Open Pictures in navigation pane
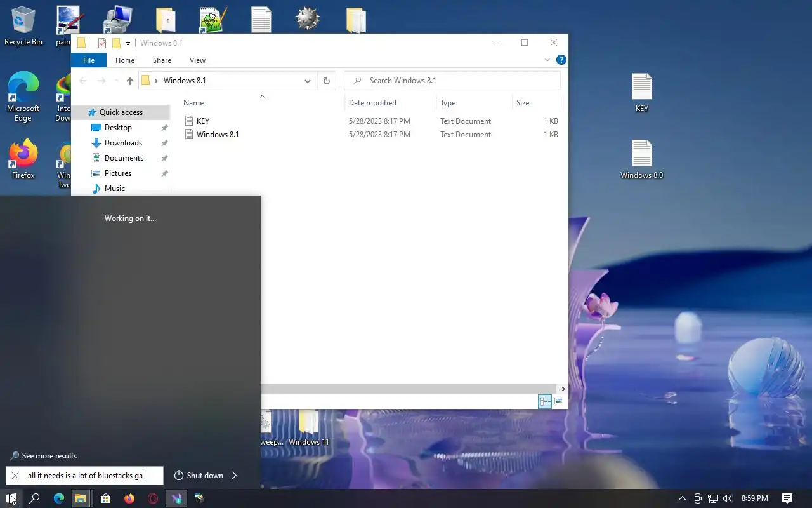This screenshot has height=508, width=812. tap(118, 173)
